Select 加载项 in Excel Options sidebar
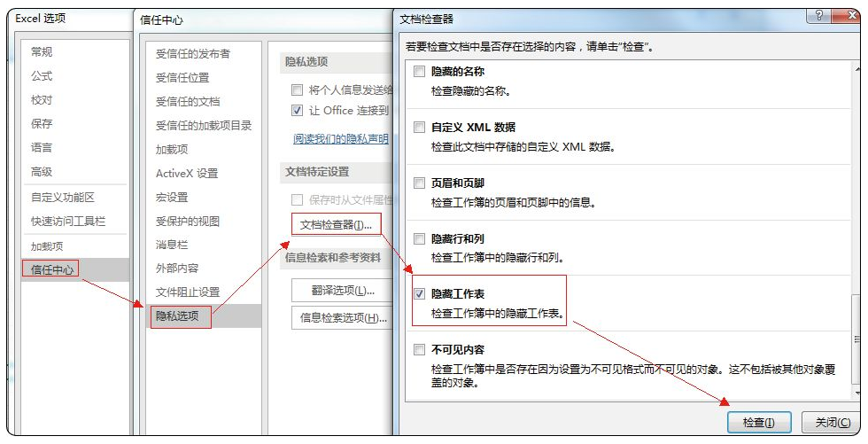Screen dimensions: 868x444 click(47, 245)
